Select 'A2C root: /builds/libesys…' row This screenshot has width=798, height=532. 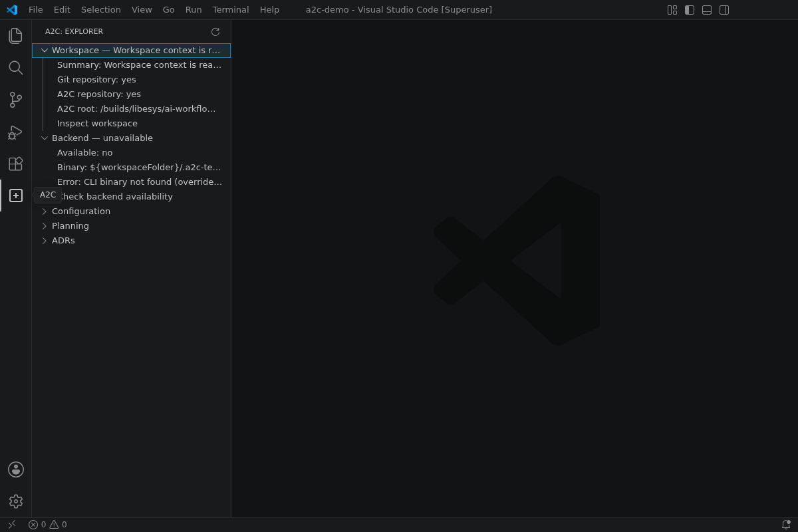[x=131, y=109]
